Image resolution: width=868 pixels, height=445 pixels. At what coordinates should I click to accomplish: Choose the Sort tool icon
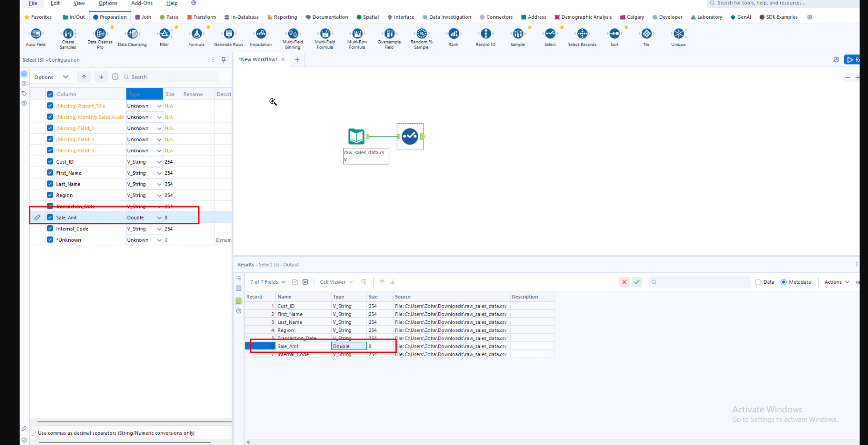click(x=614, y=34)
